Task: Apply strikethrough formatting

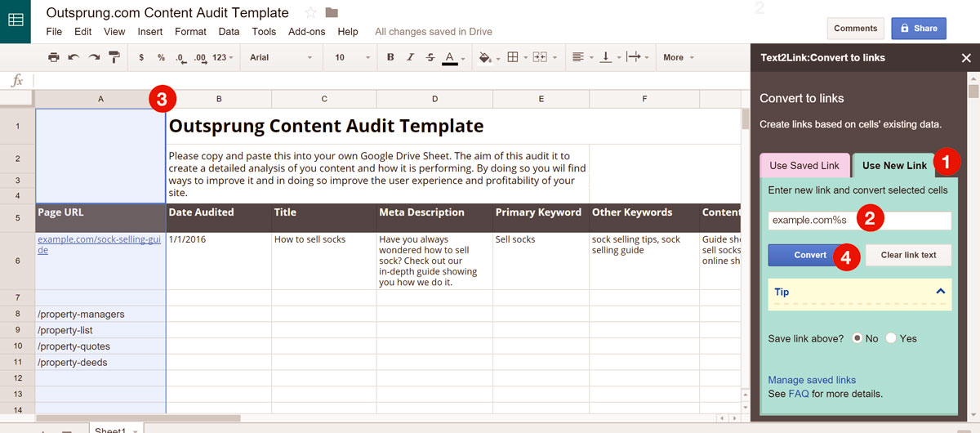Action: pyautogui.click(x=430, y=57)
